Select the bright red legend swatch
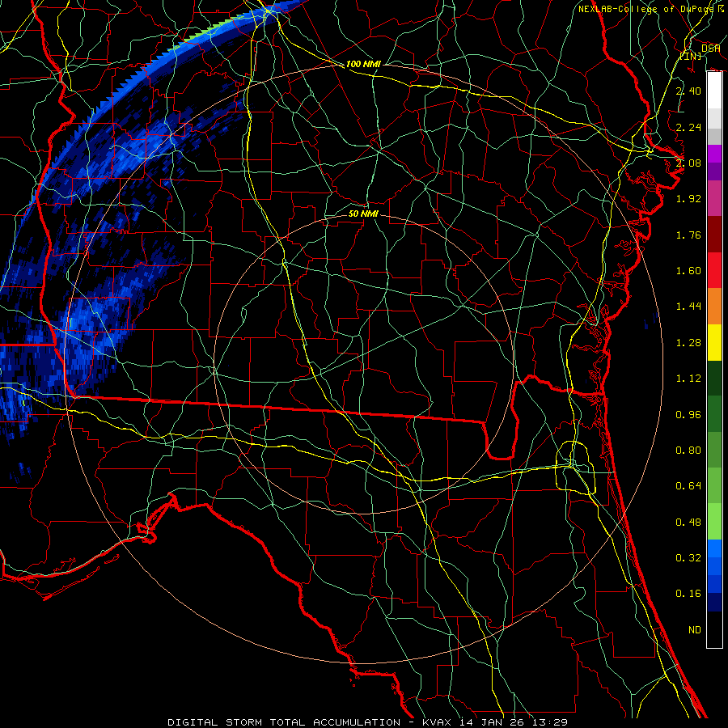This screenshot has height=728, width=728. [714, 270]
